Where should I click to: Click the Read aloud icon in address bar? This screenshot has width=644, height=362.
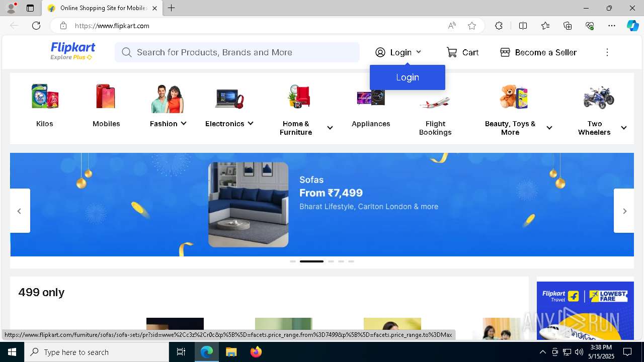[452, 26]
